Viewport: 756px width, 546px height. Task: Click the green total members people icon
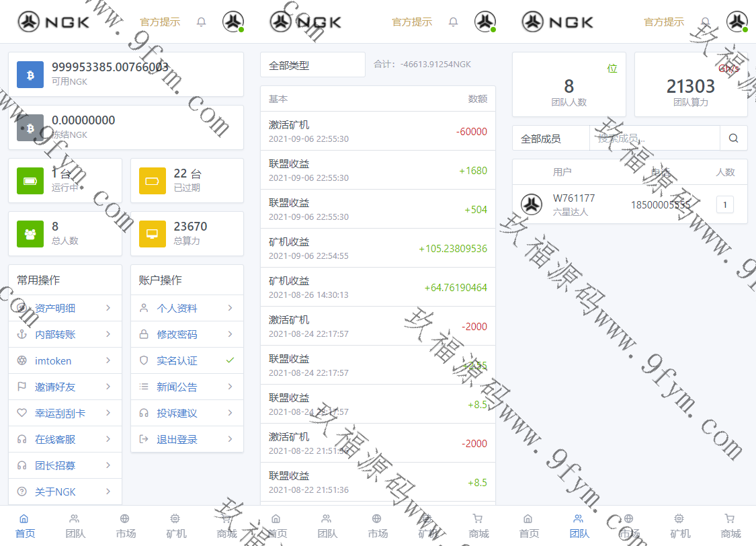[30, 234]
